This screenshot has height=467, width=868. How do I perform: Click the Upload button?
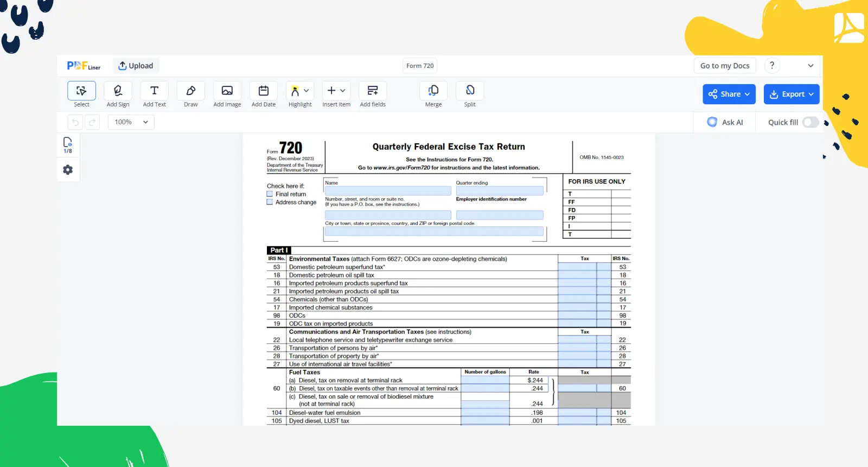tap(136, 66)
